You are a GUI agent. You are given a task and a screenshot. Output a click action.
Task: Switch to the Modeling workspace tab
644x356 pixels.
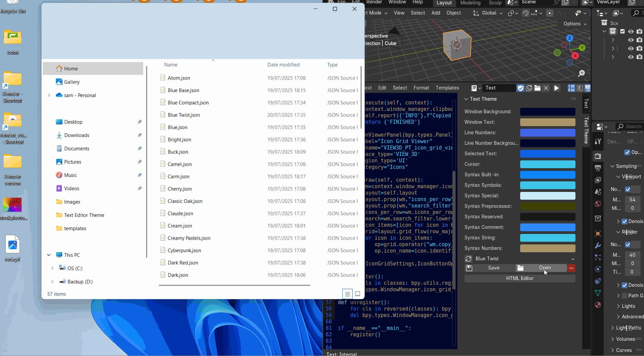[470, 3]
